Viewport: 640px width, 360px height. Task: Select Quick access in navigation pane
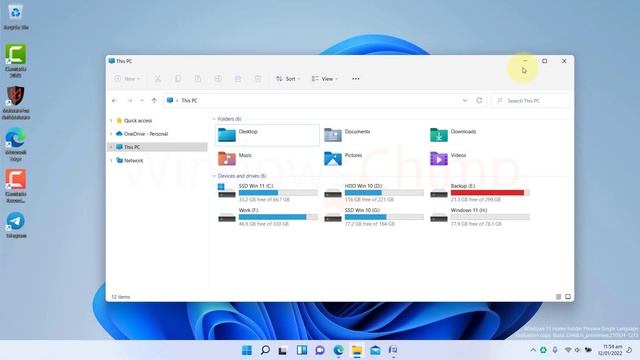click(134, 120)
